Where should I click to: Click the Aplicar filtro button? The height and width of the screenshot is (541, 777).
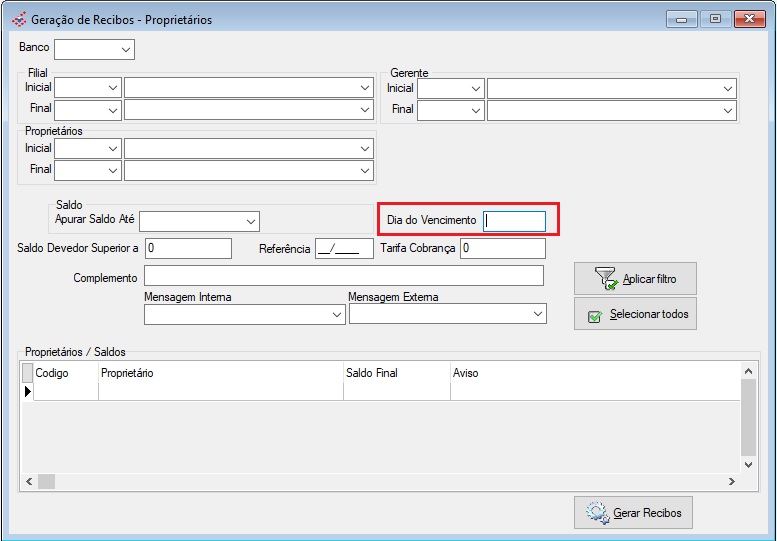634,279
